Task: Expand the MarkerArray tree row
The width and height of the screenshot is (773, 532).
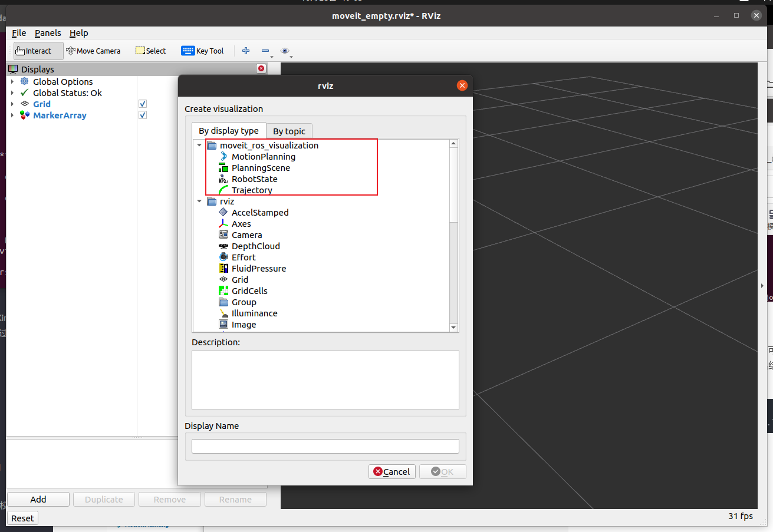Action: (12, 115)
